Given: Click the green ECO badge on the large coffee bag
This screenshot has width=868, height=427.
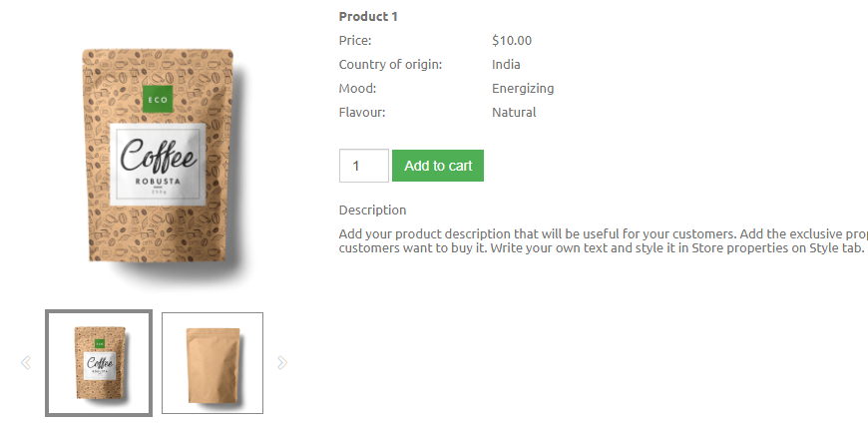Looking at the screenshot, I should [158, 99].
